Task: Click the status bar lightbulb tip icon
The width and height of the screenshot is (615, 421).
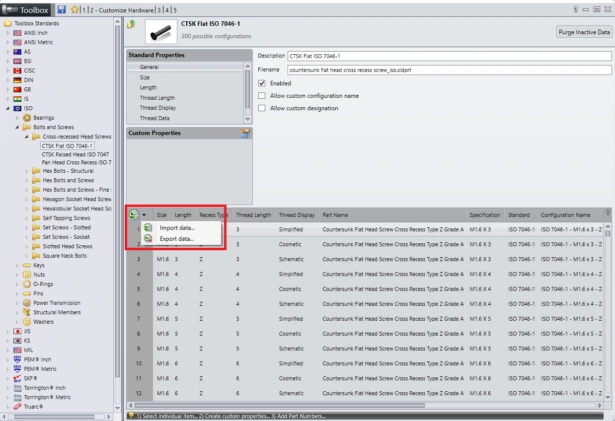Action: 131,416
